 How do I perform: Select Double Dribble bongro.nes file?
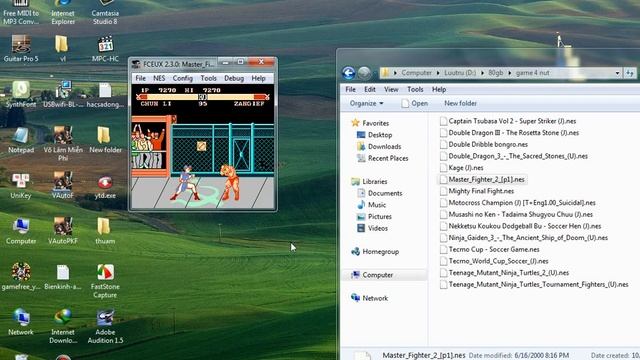[x=484, y=144]
